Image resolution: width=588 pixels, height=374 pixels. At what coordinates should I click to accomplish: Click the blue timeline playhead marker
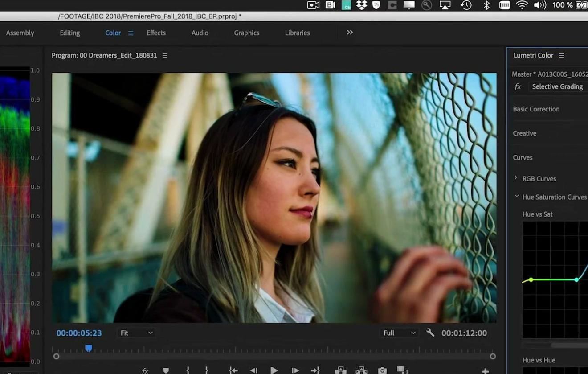click(89, 348)
